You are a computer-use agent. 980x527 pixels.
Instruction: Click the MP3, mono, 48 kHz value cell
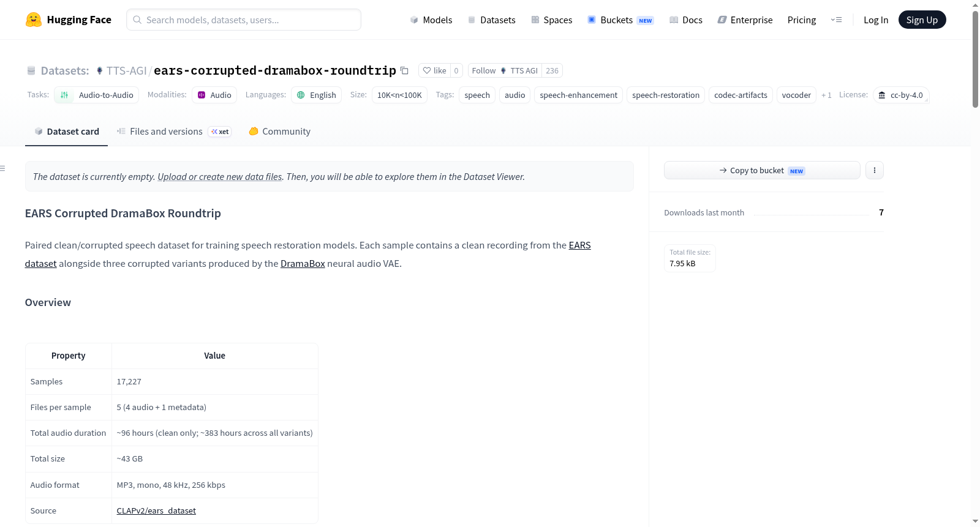coord(215,485)
